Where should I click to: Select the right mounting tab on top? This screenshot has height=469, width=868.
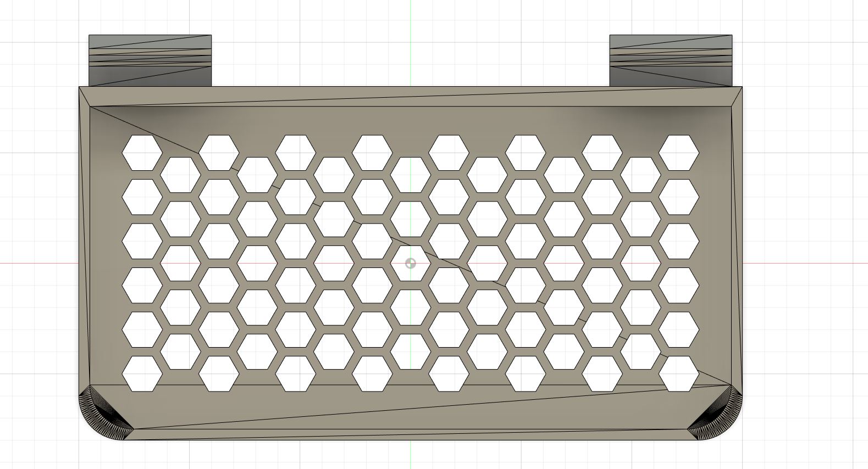point(671,60)
